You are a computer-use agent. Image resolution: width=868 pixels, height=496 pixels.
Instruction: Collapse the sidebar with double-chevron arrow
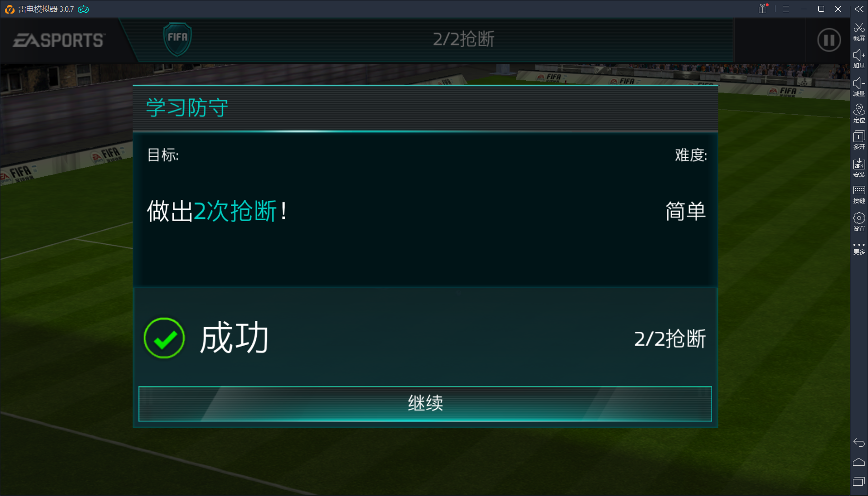click(859, 9)
